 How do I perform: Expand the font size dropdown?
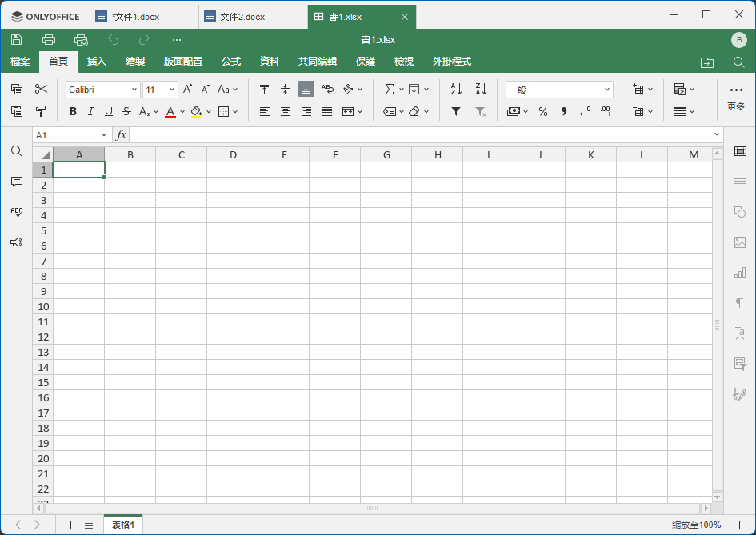point(172,90)
